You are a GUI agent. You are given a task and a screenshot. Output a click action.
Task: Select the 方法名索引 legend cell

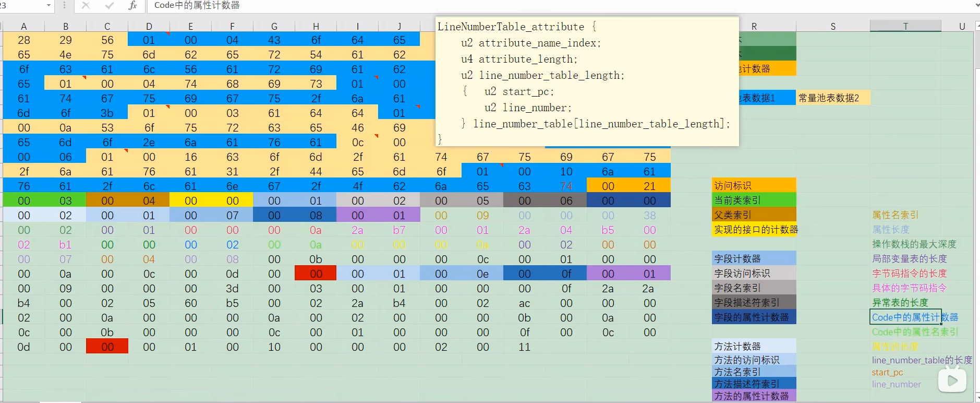click(x=754, y=371)
